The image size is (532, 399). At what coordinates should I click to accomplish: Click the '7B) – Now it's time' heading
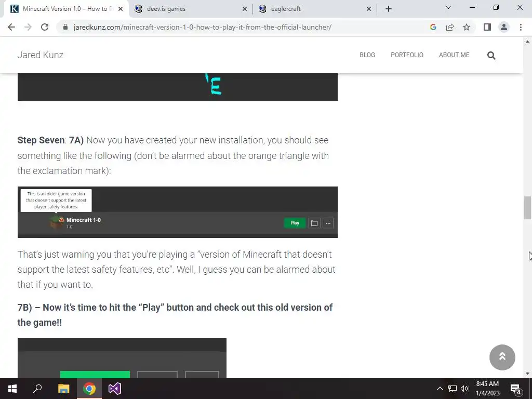click(175, 315)
